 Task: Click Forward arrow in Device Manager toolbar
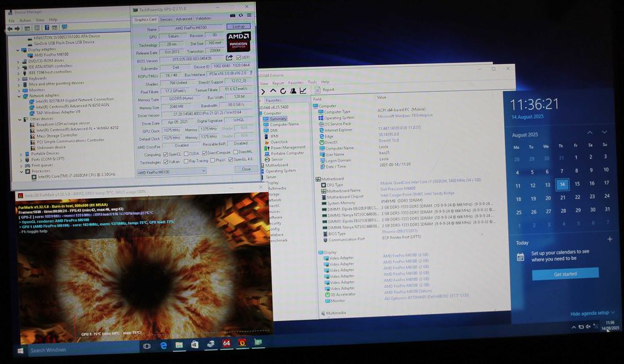pyautogui.click(x=17, y=29)
